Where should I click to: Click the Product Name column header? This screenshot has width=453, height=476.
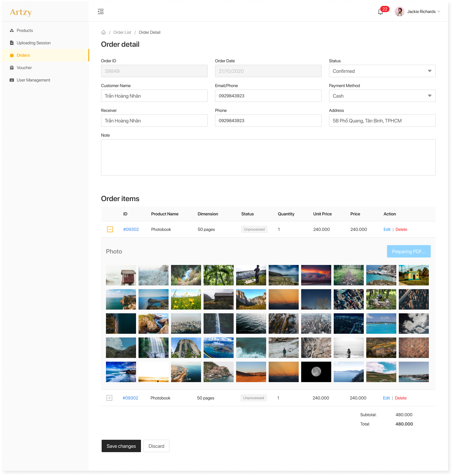[x=165, y=214]
